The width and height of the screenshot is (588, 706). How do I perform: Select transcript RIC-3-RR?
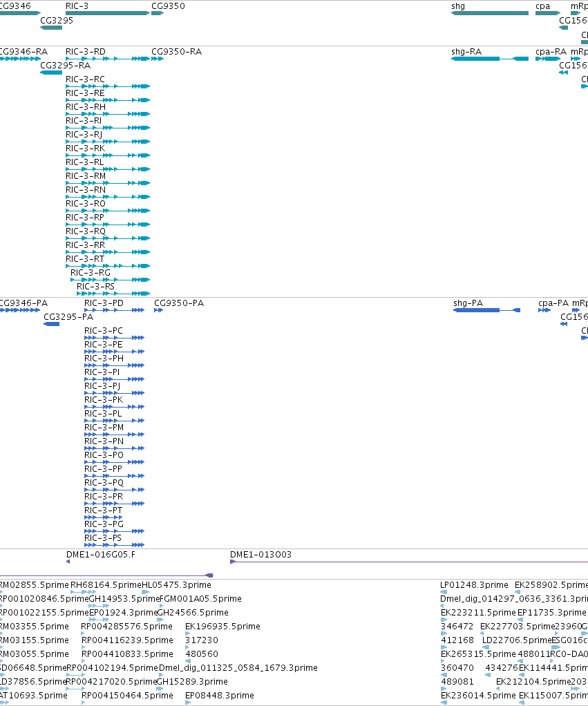click(108, 251)
